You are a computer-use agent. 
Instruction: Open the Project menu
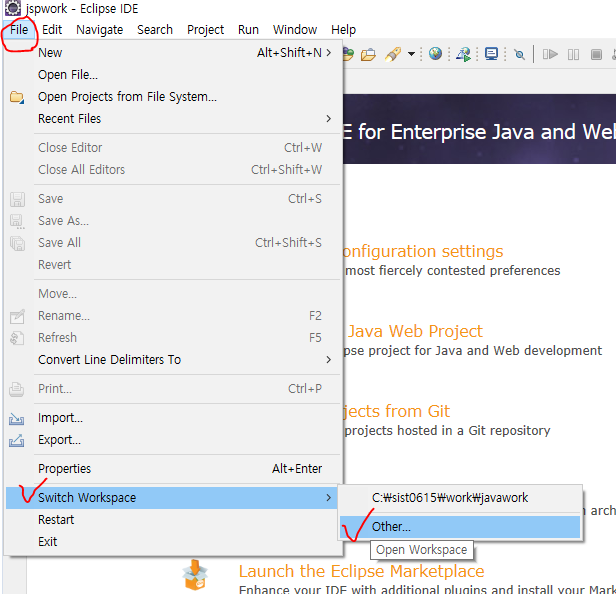(x=205, y=30)
